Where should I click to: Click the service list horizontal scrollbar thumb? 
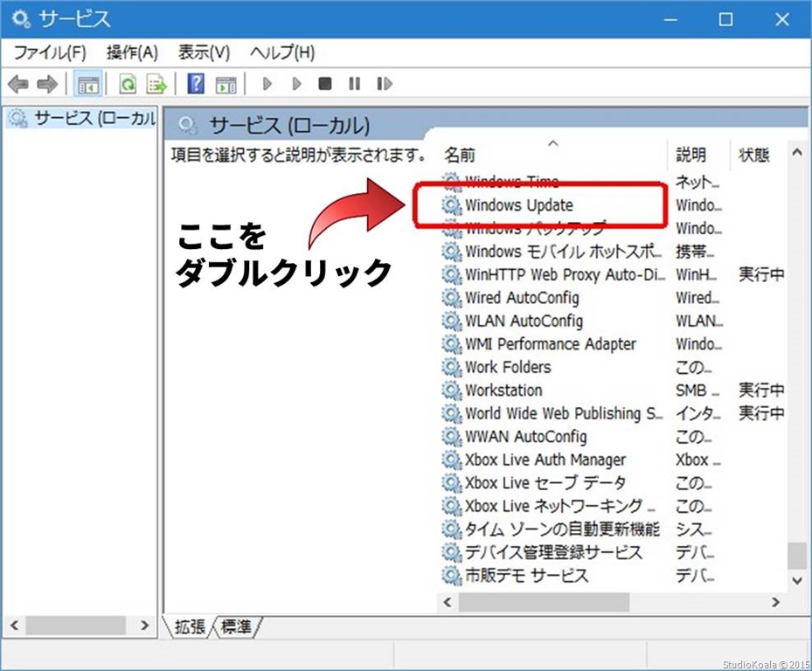[544, 602]
